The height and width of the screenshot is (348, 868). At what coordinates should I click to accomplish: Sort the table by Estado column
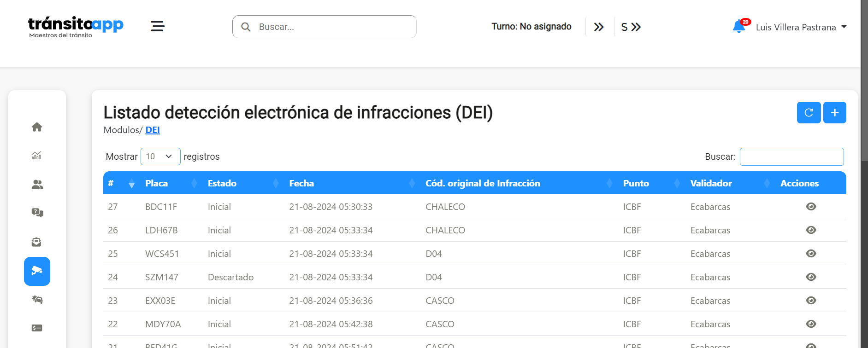pos(243,183)
